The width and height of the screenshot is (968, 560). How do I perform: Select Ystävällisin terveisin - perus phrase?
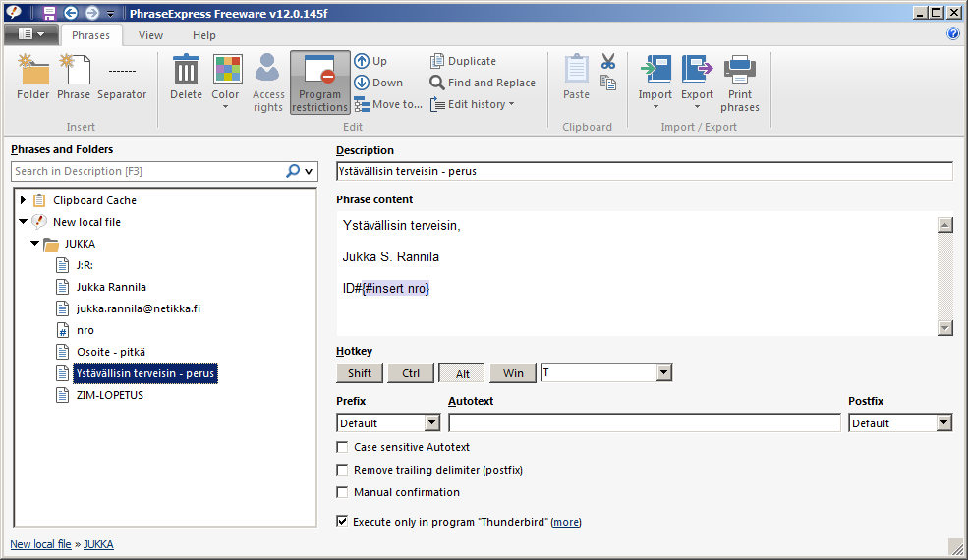(x=145, y=373)
